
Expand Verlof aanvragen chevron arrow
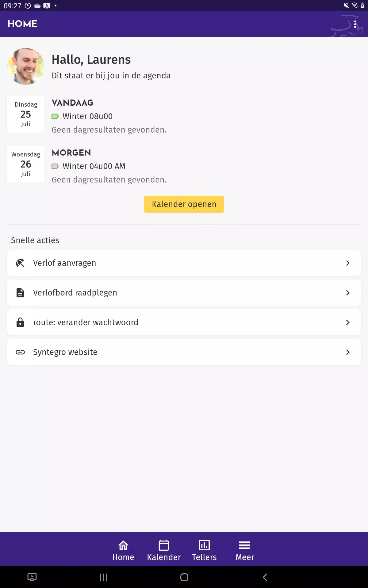pos(348,263)
